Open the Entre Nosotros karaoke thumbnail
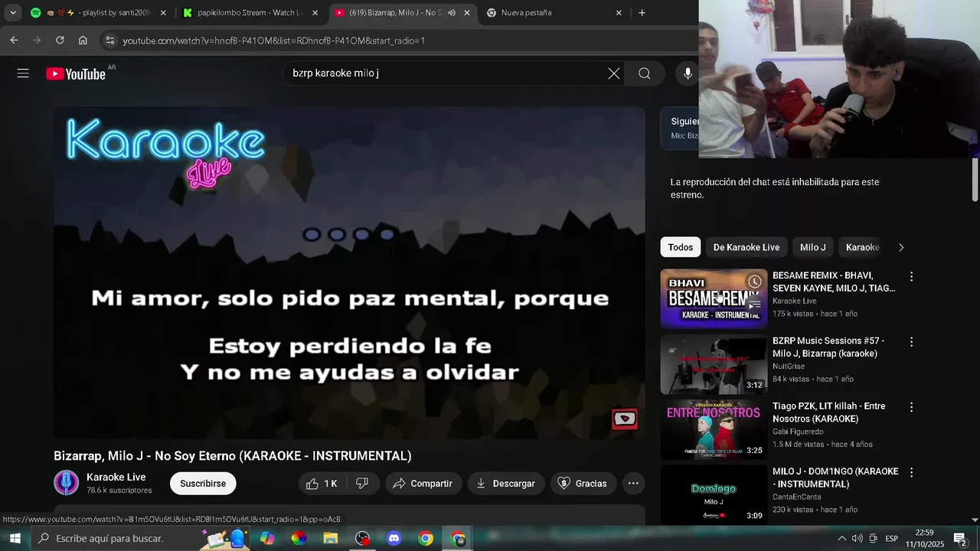This screenshot has height=551, width=980. point(714,429)
